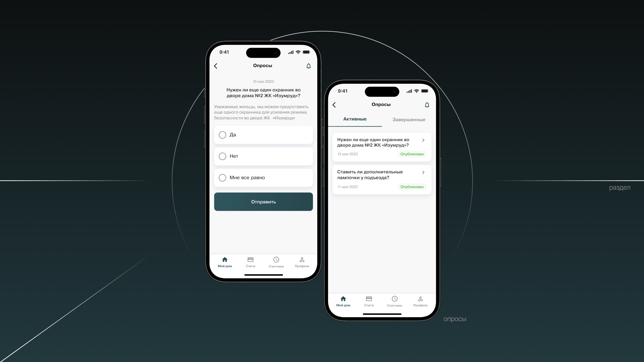Select the Мне все равно radio button
The height and width of the screenshot is (362, 644).
pos(222,177)
